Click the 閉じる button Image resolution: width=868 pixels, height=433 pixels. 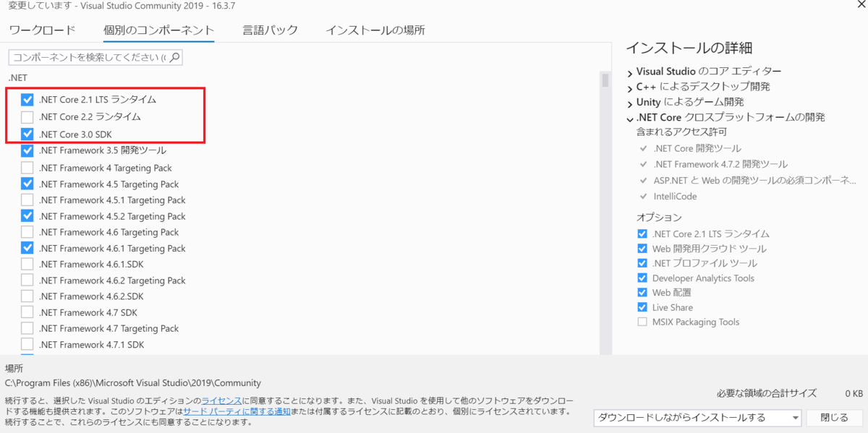(x=834, y=417)
